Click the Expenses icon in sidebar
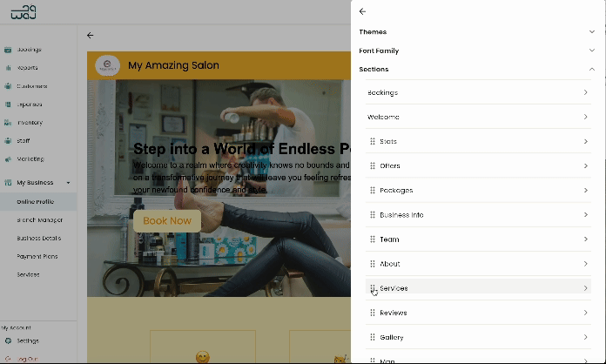The width and height of the screenshot is (606, 364). (x=8, y=104)
